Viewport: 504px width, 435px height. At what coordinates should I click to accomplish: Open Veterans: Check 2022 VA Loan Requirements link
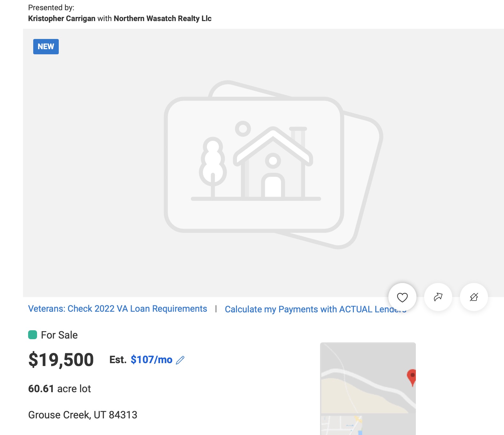click(118, 309)
